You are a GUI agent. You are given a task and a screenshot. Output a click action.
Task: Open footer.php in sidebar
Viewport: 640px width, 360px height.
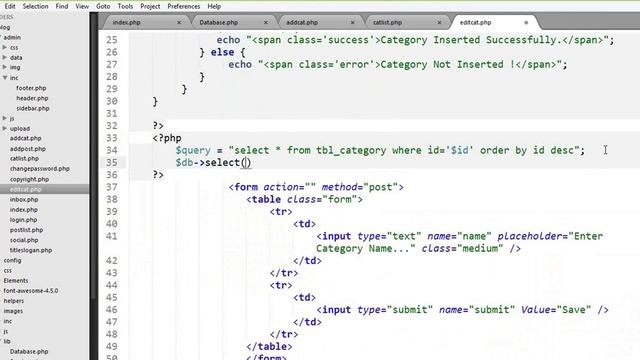(x=31, y=88)
